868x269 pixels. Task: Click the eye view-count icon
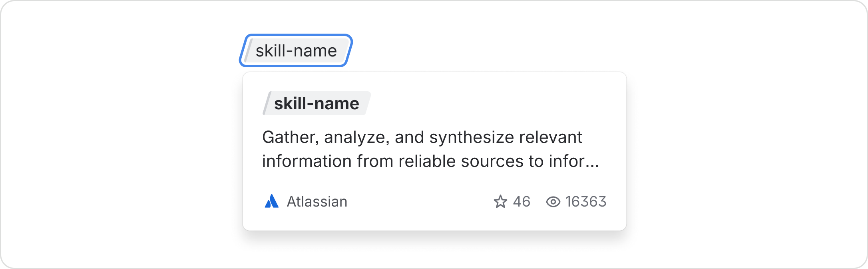pos(553,202)
